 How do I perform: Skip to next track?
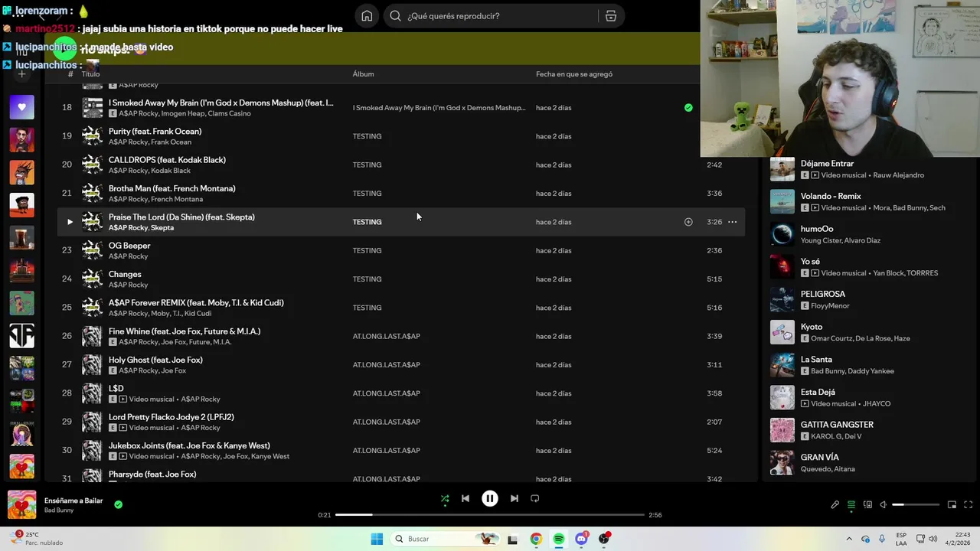514,498
